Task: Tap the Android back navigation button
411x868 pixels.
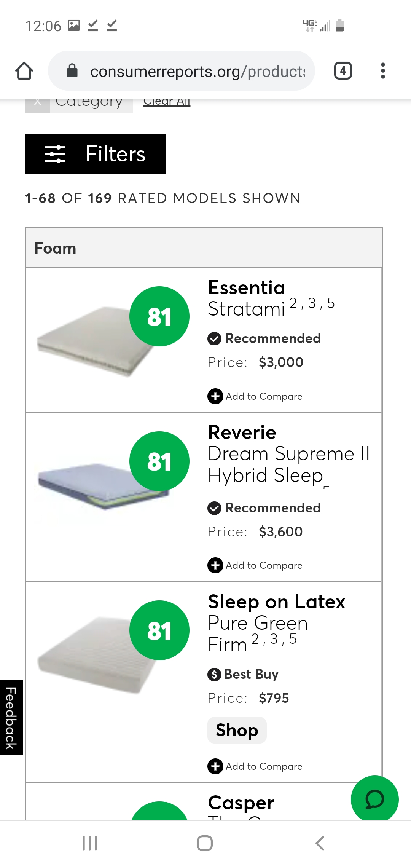Action: (320, 843)
